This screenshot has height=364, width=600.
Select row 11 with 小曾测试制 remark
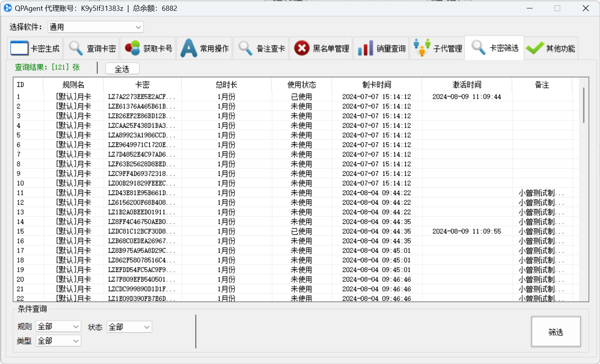[x=240, y=193]
